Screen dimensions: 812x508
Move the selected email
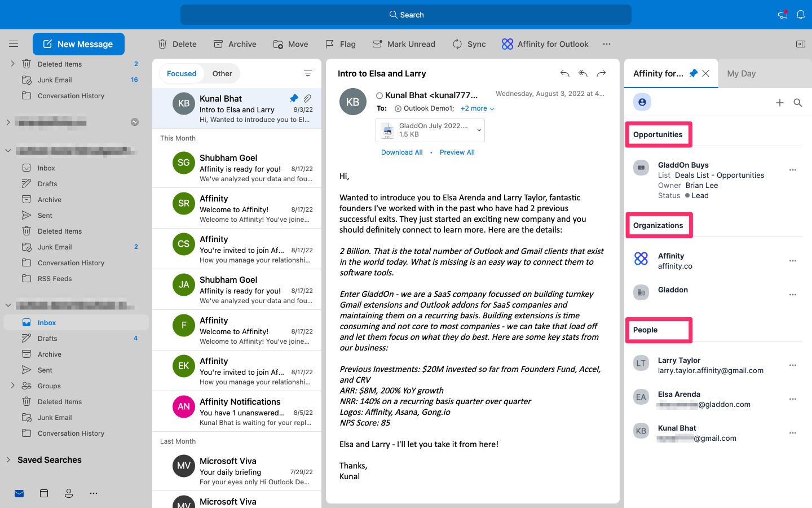pyautogui.click(x=290, y=44)
